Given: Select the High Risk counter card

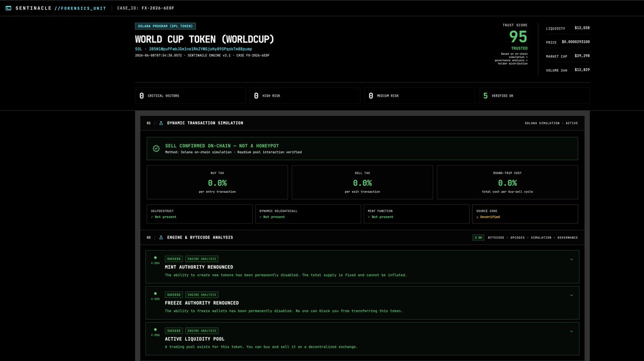Looking at the screenshot, I should point(305,95).
